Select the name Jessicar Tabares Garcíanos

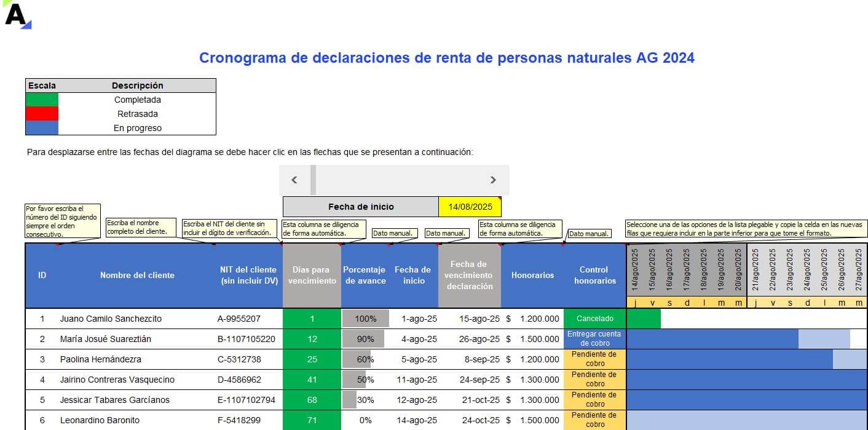[x=115, y=400]
